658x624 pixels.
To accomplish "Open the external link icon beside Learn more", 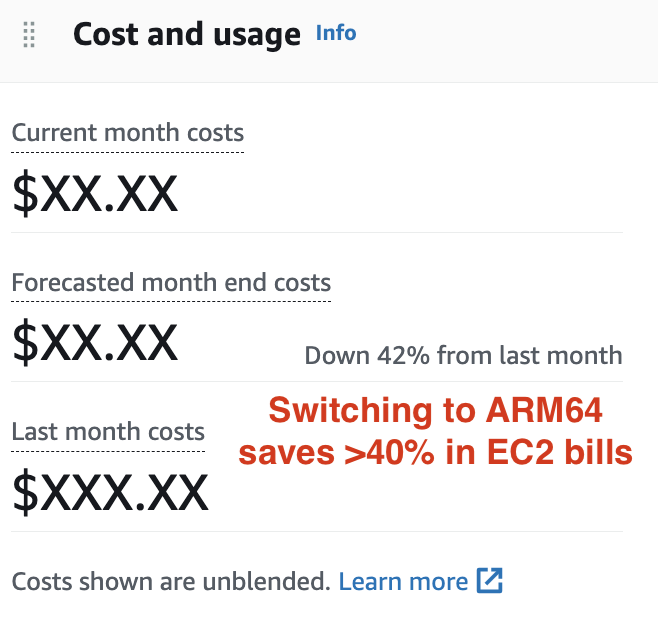I will 489,580.
